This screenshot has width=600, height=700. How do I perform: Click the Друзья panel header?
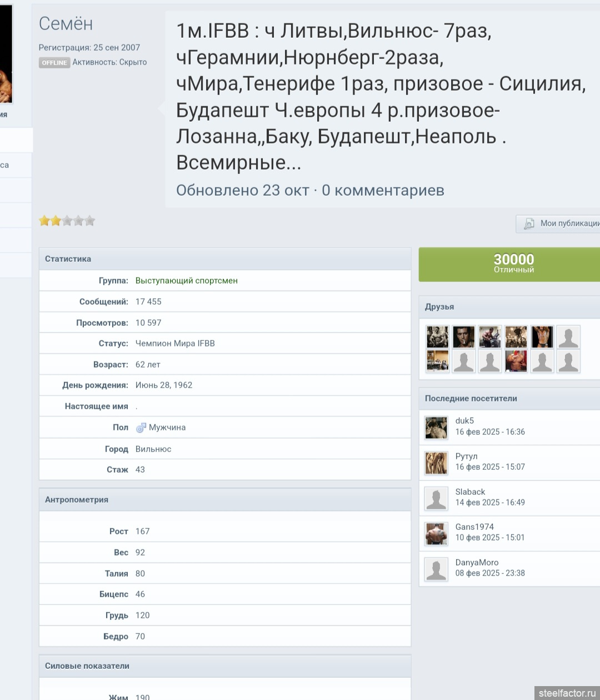tap(509, 307)
